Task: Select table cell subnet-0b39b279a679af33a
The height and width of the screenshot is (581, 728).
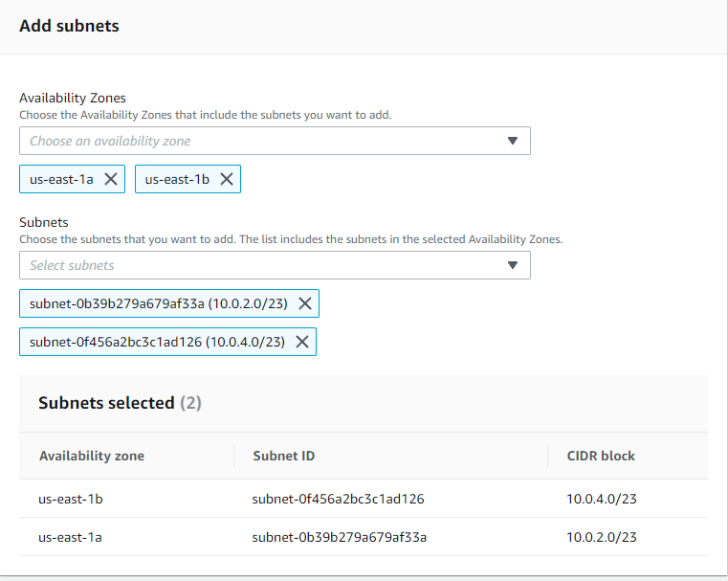Action: coord(340,537)
